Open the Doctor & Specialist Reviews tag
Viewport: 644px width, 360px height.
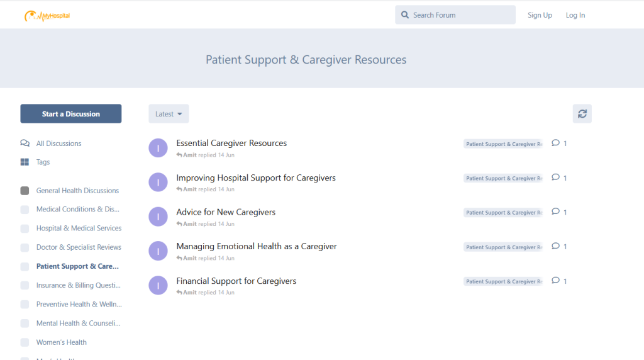tap(79, 247)
